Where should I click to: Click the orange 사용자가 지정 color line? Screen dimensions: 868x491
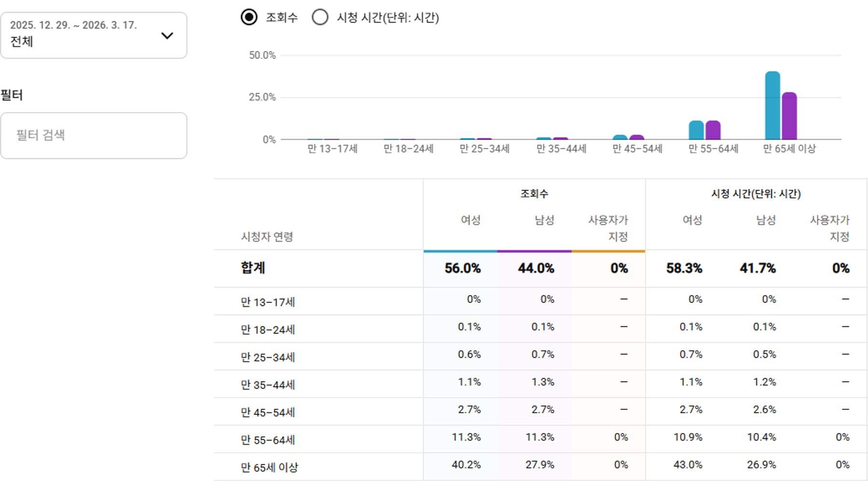pos(608,251)
